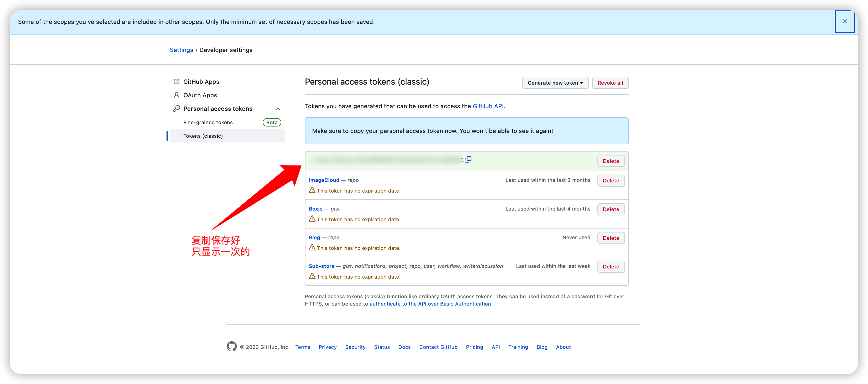Dismiss the scopes notice with X icon
Screen dimensions: 868x384
pyautogui.click(x=844, y=22)
